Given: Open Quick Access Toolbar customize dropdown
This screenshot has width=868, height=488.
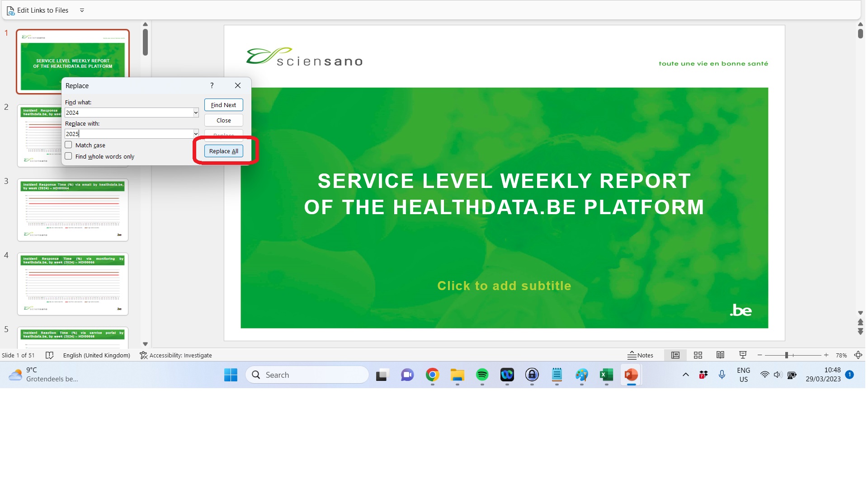Looking at the screenshot, I should pyautogui.click(x=82, y=10).
